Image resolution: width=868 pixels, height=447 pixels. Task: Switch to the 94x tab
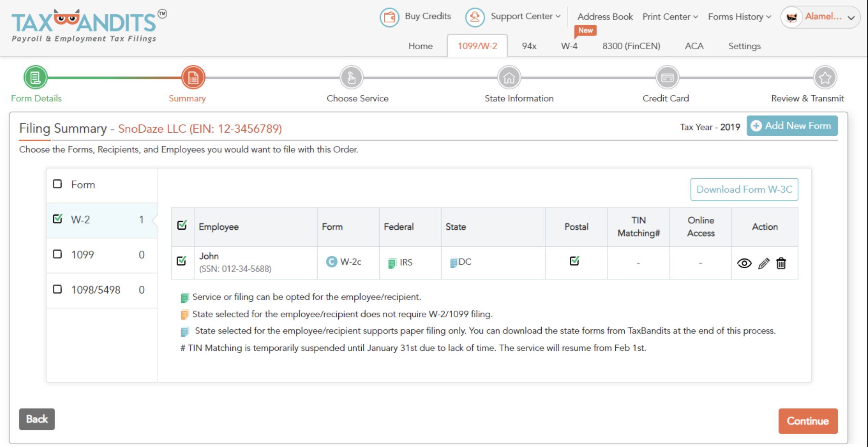(529, 46)
